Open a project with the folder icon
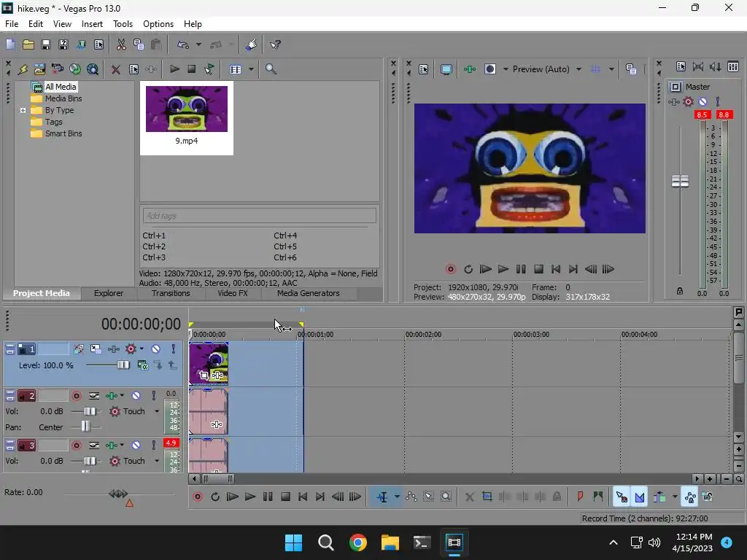 (x=28, y=44)
